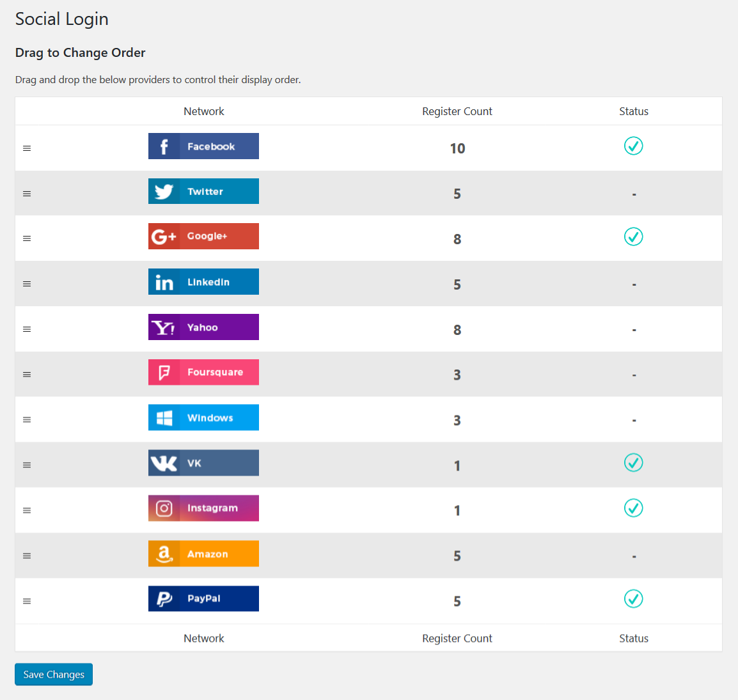Toggle the Google+ enabled status checkmark
This screenshot has height=700, width=738.
633,237
